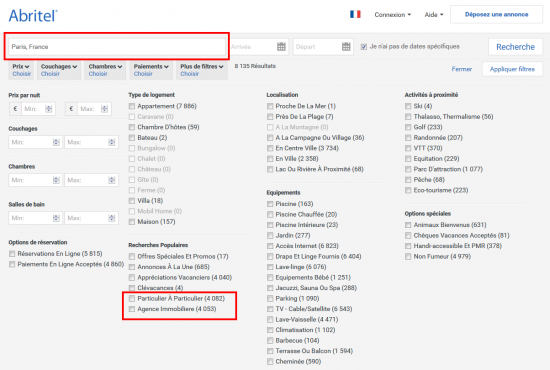Viewport: 550px width, 370px height.
Task: Click the stepper on Salles de bain Min field
Action: click(56, 218)
